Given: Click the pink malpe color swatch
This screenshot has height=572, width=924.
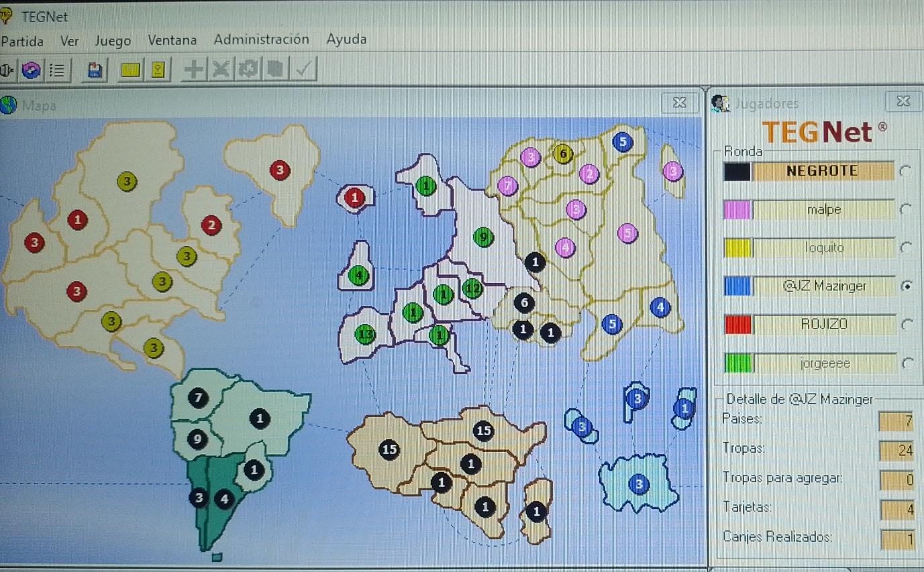Looking at the screenshot, I should click(736, 211).
